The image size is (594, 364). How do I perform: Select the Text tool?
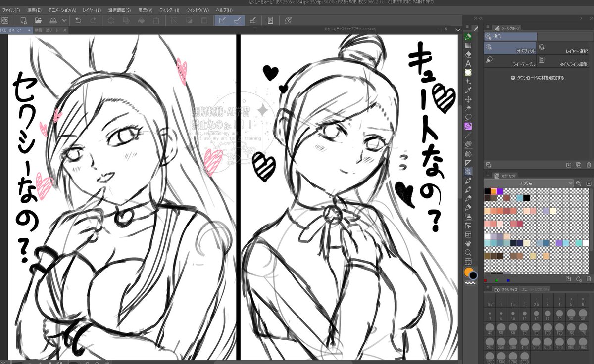point(468,63)
